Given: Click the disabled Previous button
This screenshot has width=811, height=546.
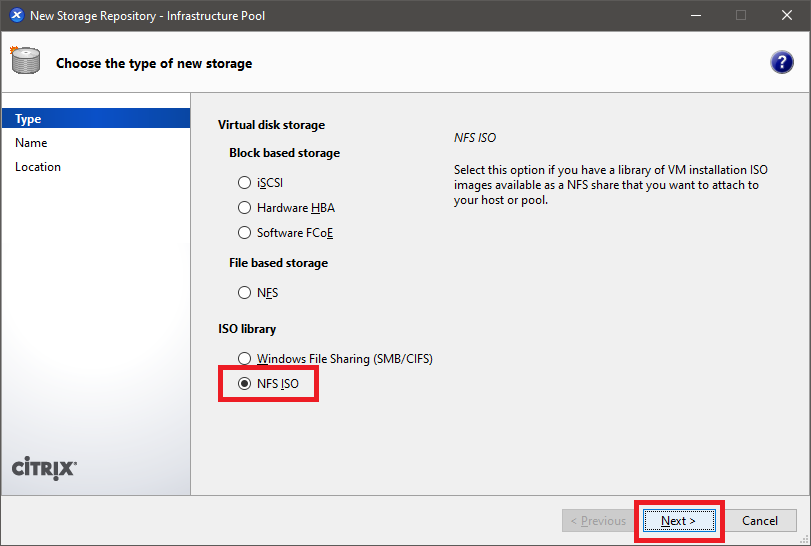Looking at the screenshot, I should coord(598,520).
